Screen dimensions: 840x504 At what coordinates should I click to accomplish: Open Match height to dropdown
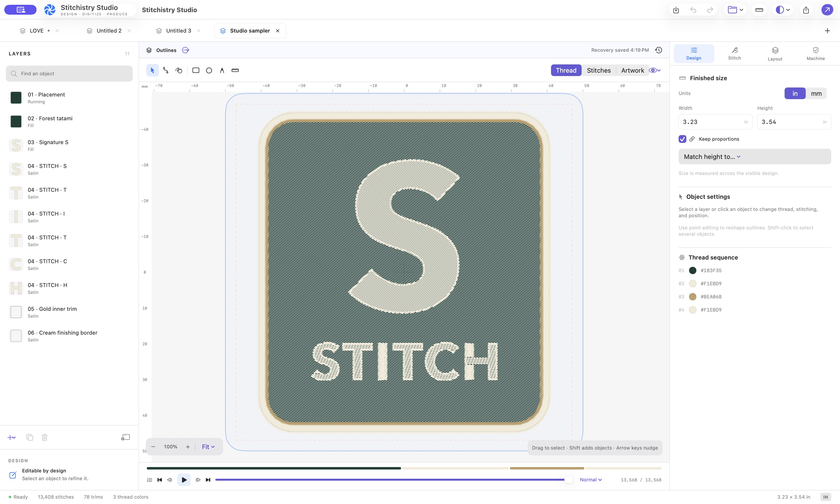click(755, 156)
